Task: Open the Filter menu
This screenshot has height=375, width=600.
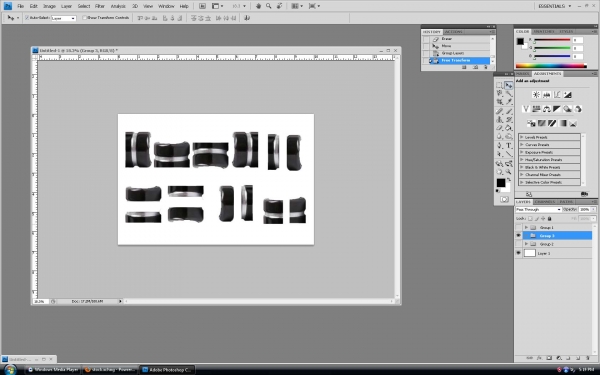Action: click(x=100, y=6)
